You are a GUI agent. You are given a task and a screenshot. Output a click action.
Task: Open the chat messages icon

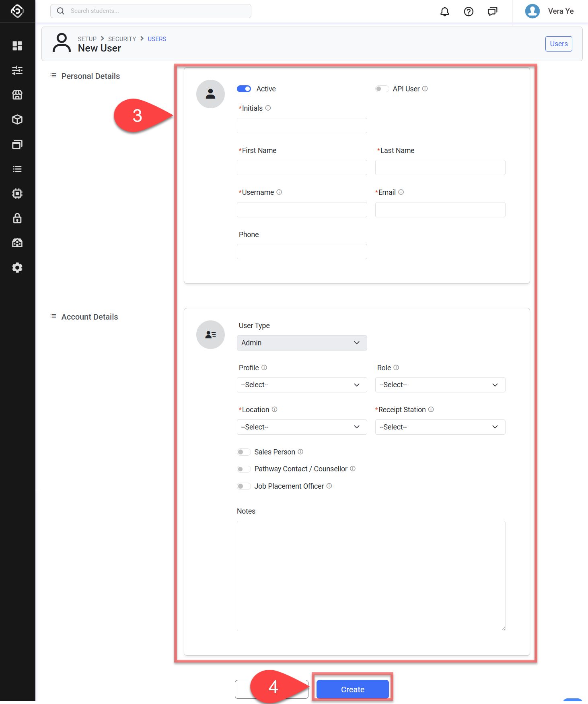tap(493, 11)
